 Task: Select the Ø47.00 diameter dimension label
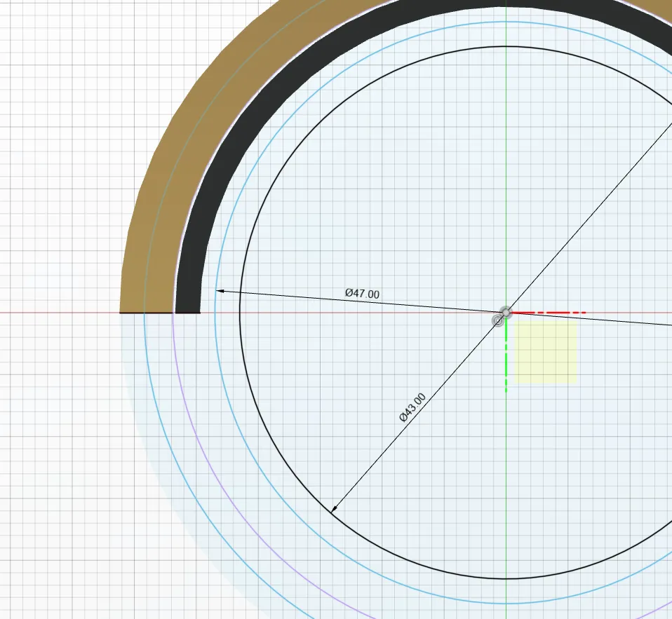(x=362, y=293)
